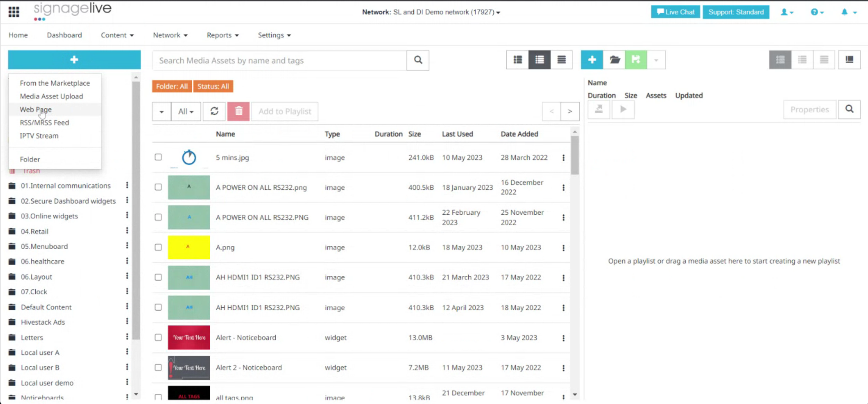Click the delete trash icon
The width and height of the screenshot is (868, 404).
point(238,111)
